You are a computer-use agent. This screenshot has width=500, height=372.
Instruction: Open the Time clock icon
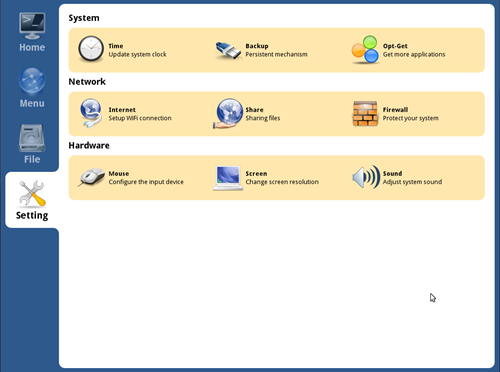click(91, 49)
